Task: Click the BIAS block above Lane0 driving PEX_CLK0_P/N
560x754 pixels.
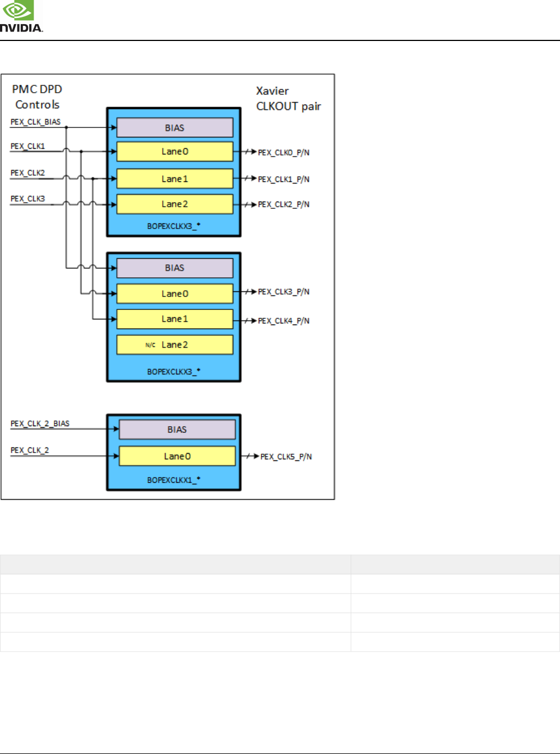Action: [175, 127]
